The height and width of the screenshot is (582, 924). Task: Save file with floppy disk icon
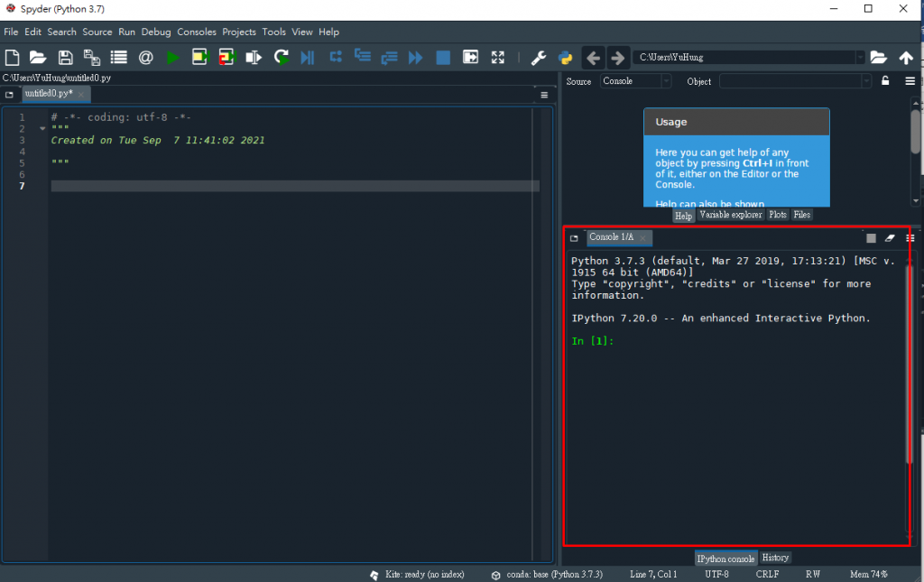tap(65, 57)
